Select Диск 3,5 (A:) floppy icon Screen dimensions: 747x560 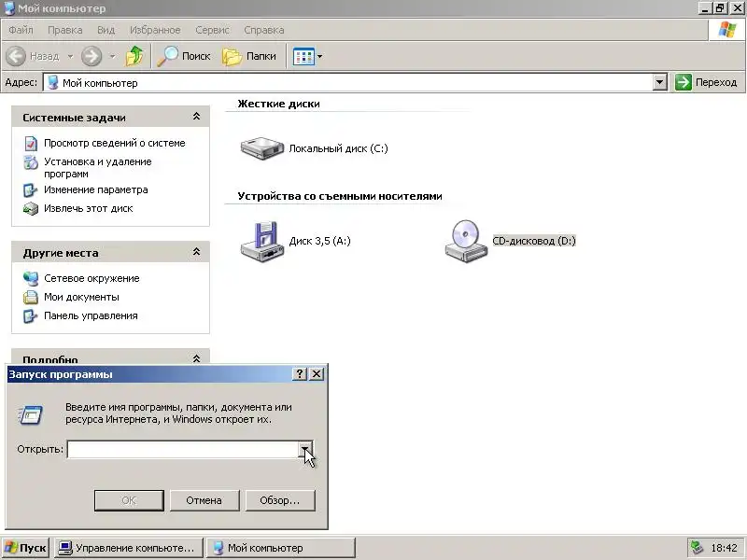point(262,241)
